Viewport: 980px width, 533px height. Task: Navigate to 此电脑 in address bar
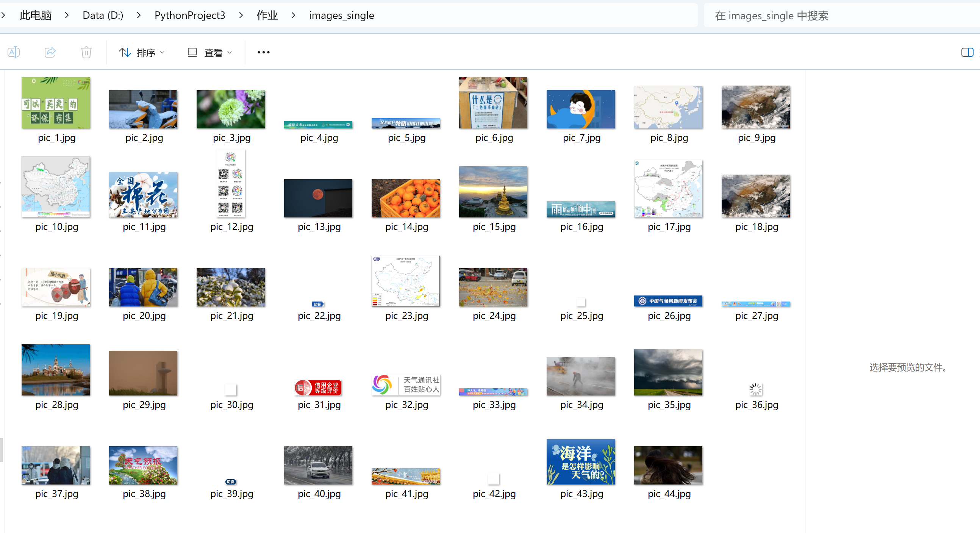[x=35, y=15]
